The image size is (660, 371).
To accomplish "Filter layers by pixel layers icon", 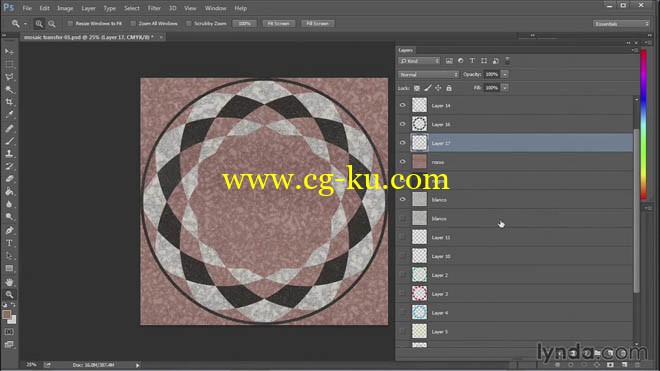I will click(449, 61).
